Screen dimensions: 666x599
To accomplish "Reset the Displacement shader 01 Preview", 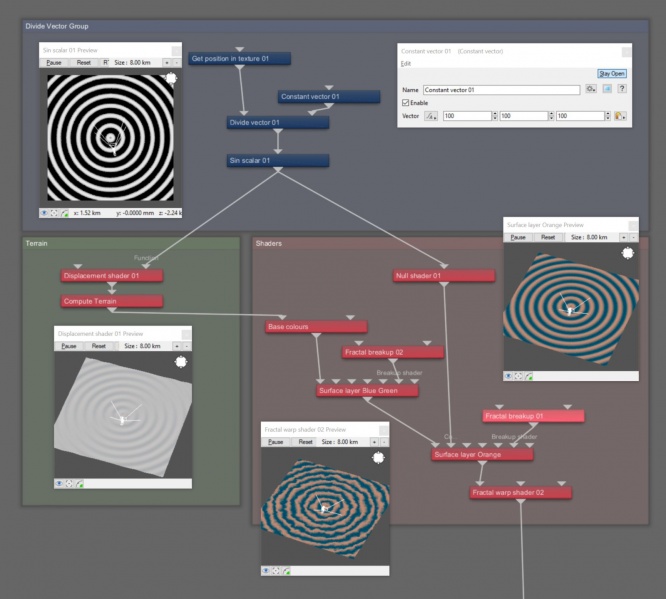I will [x=99, y=346].
